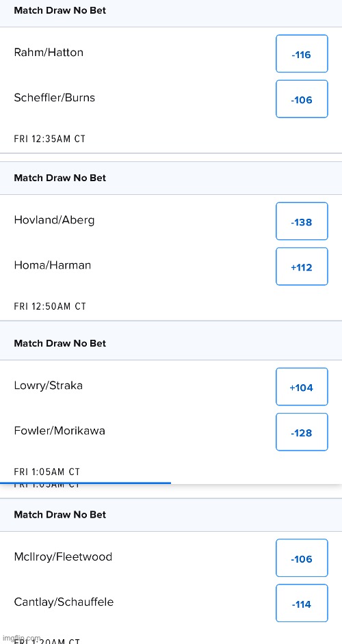342x644 pixels.
Task: Click the FRI 12:35AM CT start time
Action: click(x=50, y=139)
